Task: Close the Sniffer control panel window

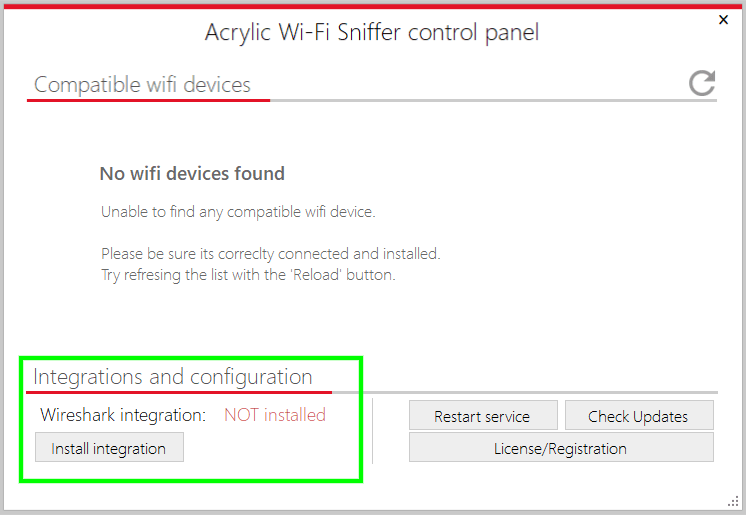Action: click(723, 20)
